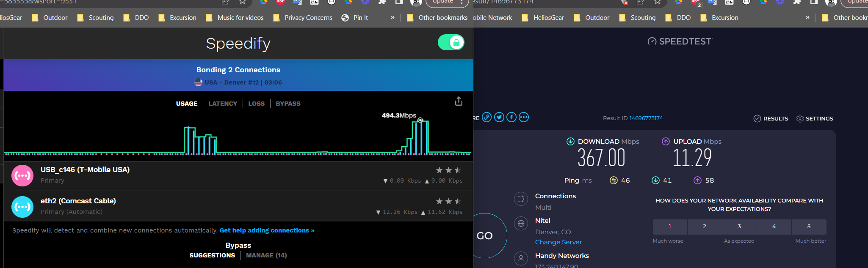This screenshot has height=268, width=868.
Task: Click the upload ping icon next to 58
Action: 697,180
